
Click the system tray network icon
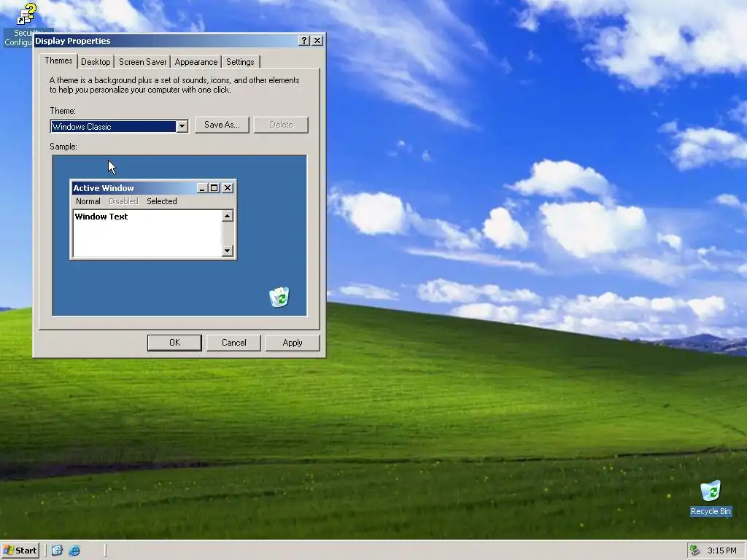[x=695, y=551]
